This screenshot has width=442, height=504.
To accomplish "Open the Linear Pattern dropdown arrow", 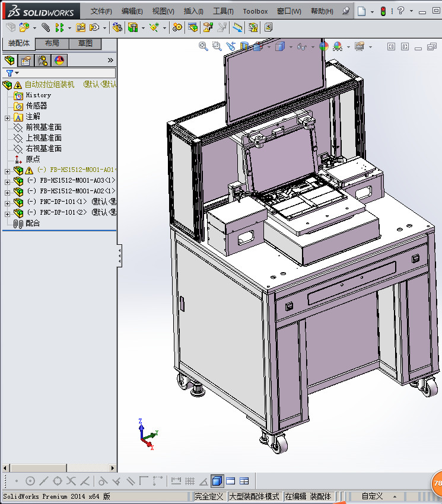I will tap(69, 28).
